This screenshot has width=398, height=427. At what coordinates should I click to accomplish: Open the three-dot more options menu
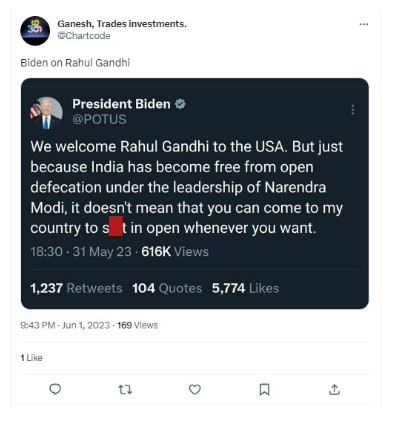click(364, 24)
